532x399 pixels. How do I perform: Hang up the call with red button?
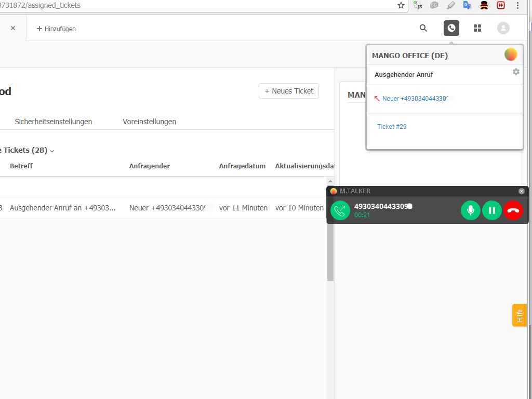click(x=513, y=210)
